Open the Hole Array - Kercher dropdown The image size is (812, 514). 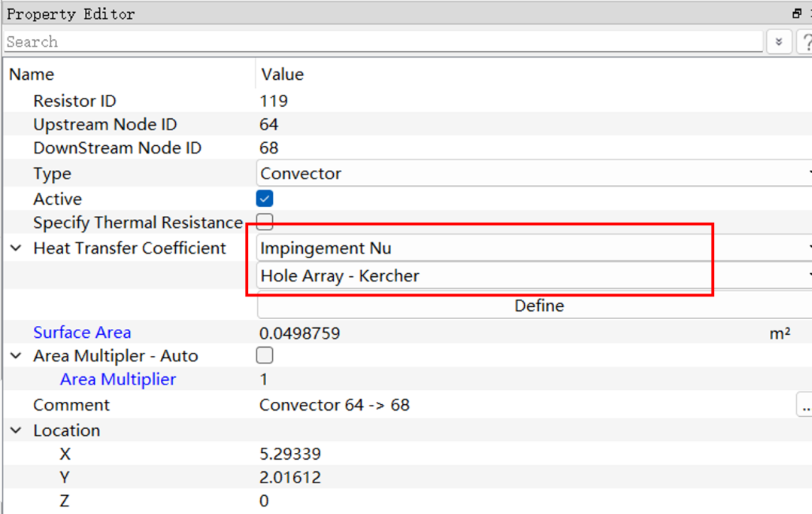tap(535, 275)
